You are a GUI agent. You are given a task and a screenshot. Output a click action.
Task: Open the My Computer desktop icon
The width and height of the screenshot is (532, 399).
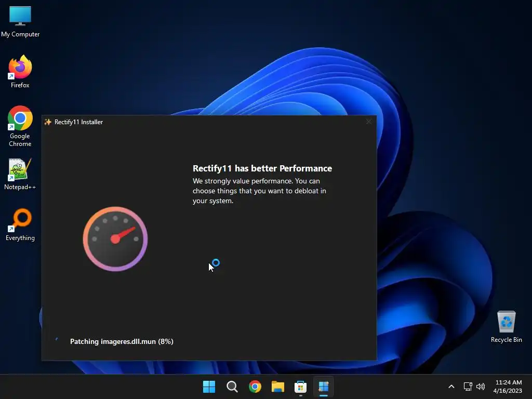[20, 21]
